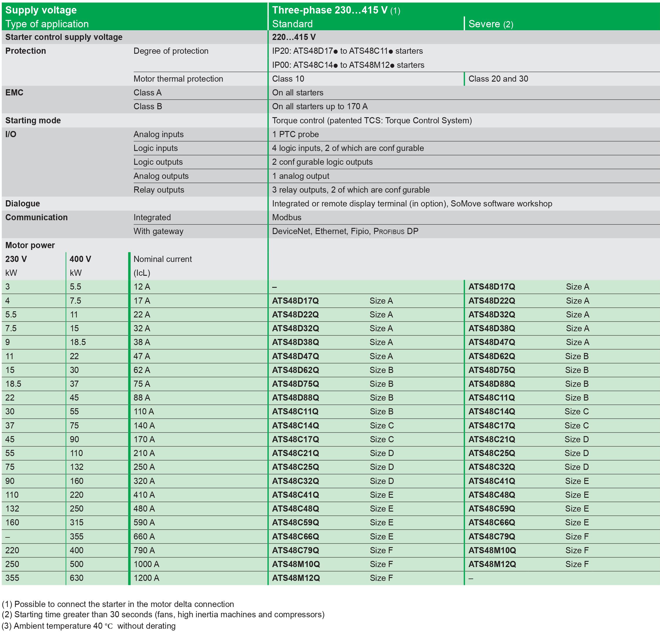Click the 'Severe (2)' column heading

pos(491,24)
